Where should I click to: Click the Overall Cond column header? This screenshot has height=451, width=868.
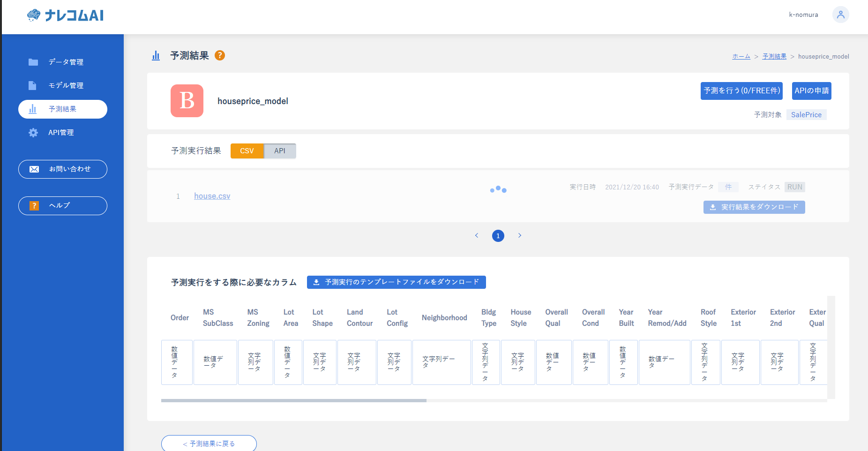[x=593, y=318]
